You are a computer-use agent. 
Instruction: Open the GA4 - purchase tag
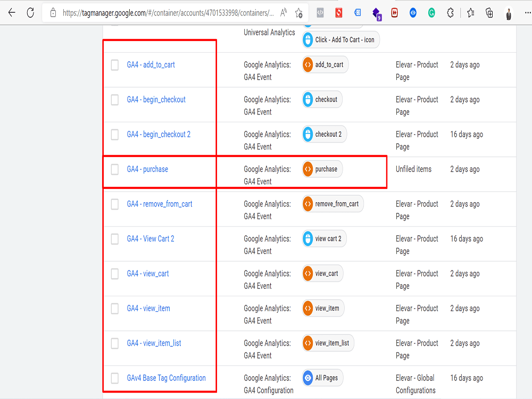(x=147, y=169)
